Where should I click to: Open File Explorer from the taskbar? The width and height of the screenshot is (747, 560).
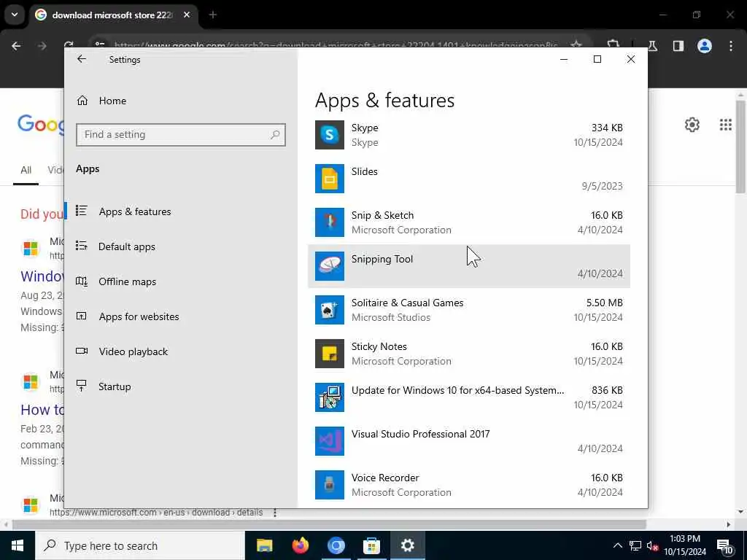point(264,545)
